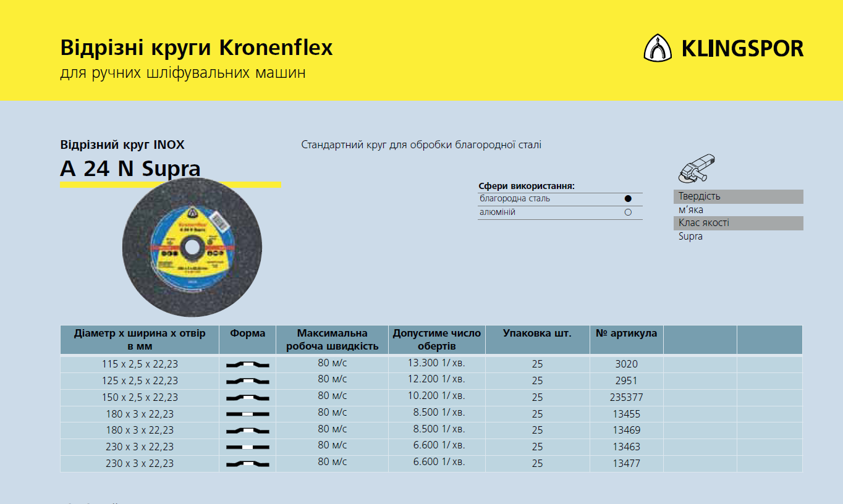Click Допустиме число обертів column header

[437, 340]
